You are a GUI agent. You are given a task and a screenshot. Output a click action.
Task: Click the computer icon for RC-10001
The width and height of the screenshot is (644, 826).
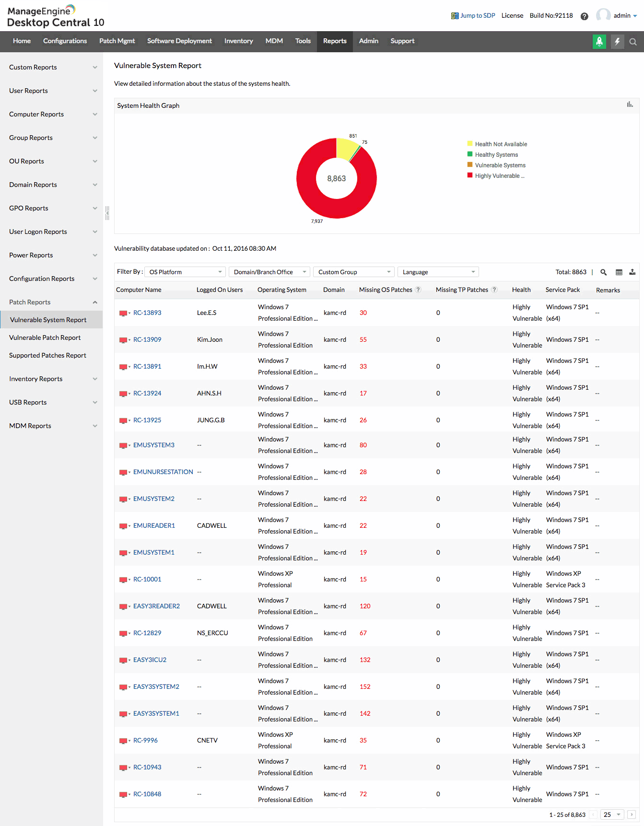123,580
